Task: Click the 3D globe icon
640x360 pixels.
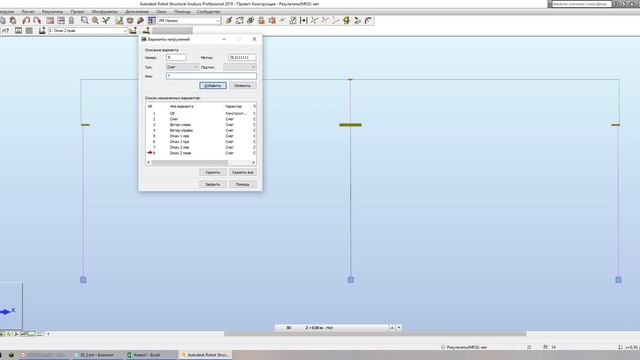Action: pyautogui.click(x=250, y=20)
